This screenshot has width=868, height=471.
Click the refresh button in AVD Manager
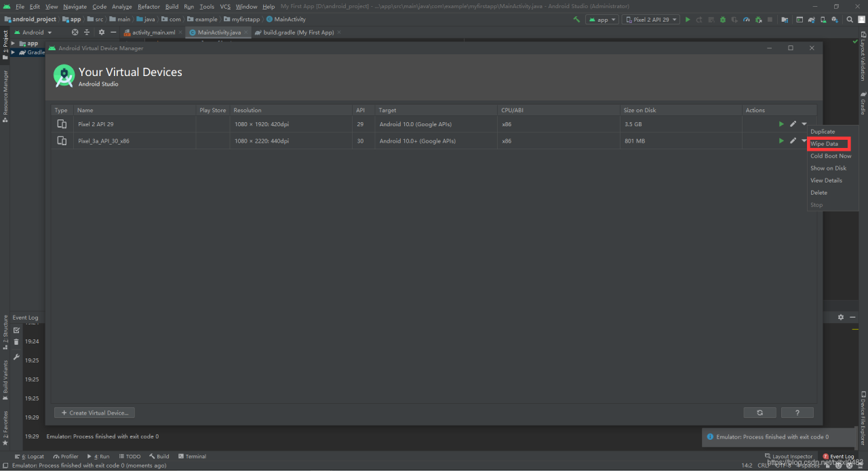[x=759, y=413]
